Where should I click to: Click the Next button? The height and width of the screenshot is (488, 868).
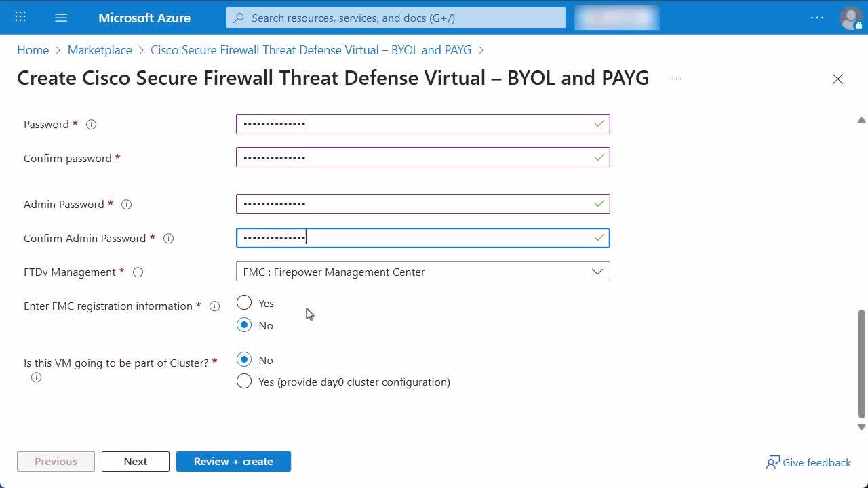135,462
